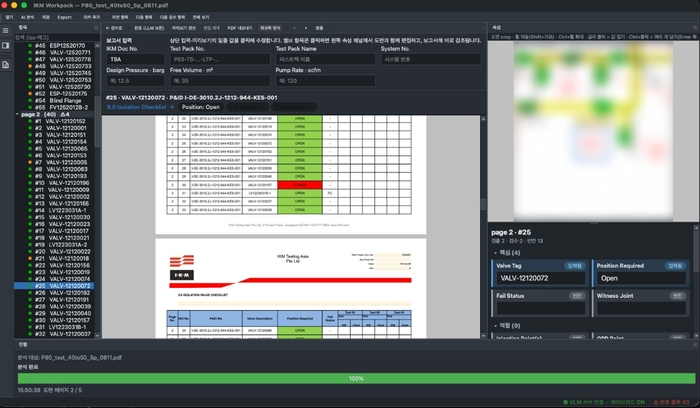Click the 입력됨 badge on Valve Tag
The width and height of the screenshot is (700, 408).
575,266
